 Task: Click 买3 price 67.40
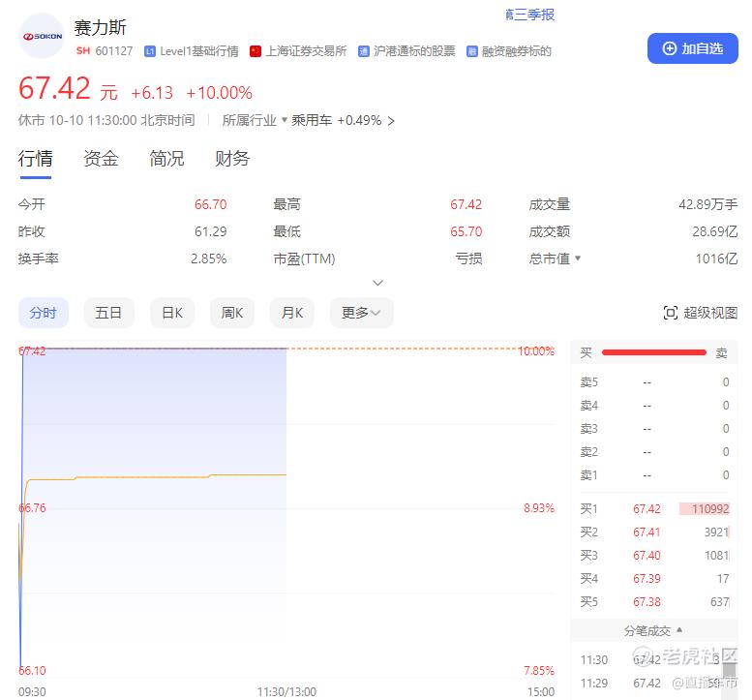click(x=647, y=555)
